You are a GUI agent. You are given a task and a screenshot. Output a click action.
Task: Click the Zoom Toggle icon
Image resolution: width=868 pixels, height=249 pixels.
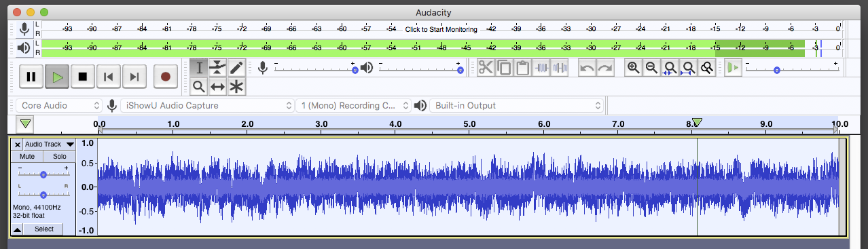tap(706, 67)
